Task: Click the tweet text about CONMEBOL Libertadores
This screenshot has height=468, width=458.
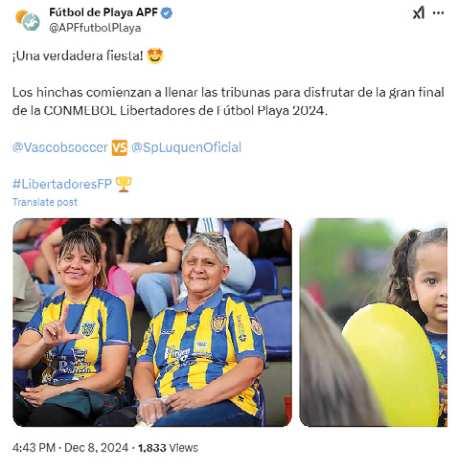Action: tap(228, 101)
